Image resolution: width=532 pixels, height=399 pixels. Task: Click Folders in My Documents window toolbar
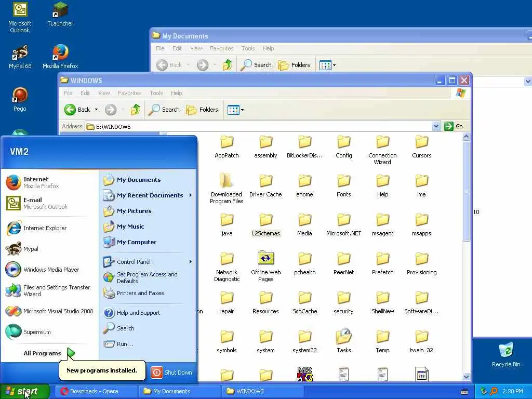(x=294, y=65)
